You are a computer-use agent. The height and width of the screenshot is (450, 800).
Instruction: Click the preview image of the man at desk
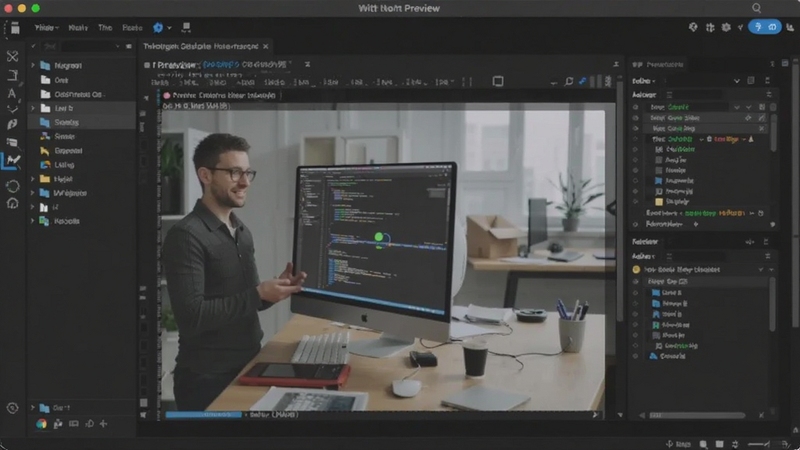coord(384,260)
